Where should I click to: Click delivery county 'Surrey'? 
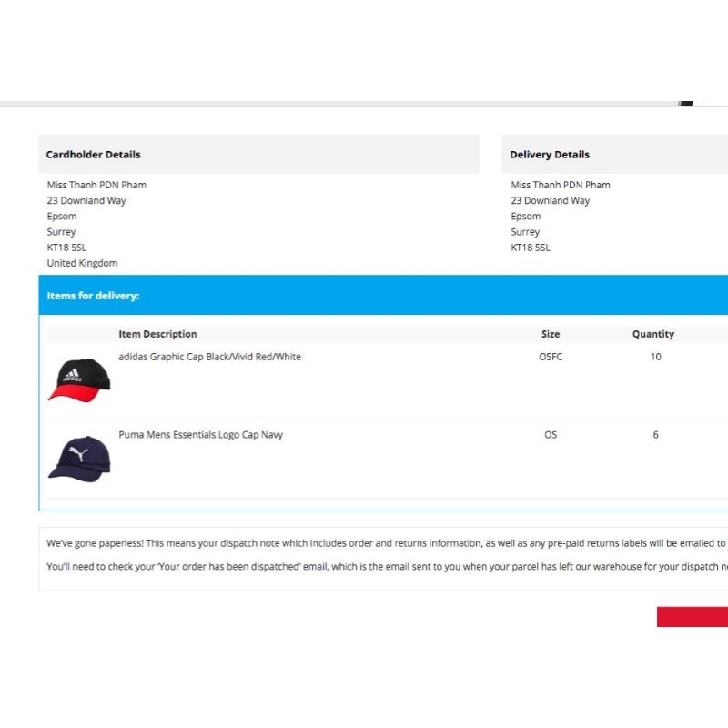[525, 232]
